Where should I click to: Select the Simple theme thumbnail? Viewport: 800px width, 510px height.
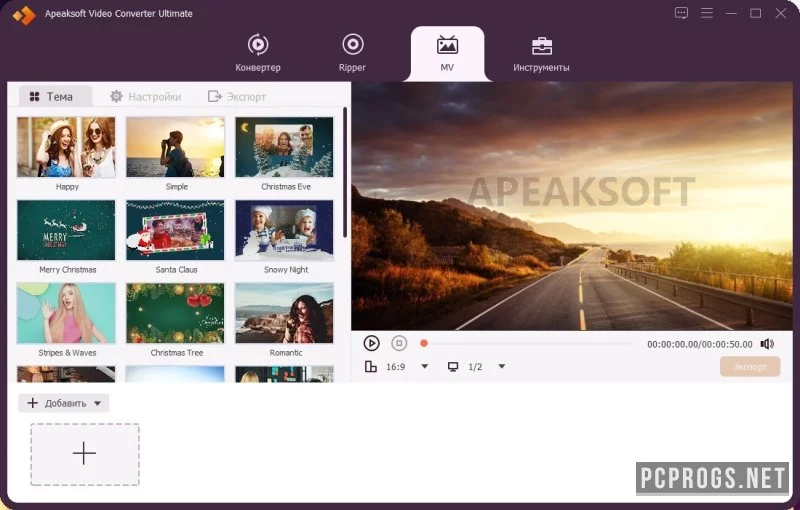pos(176,147)
